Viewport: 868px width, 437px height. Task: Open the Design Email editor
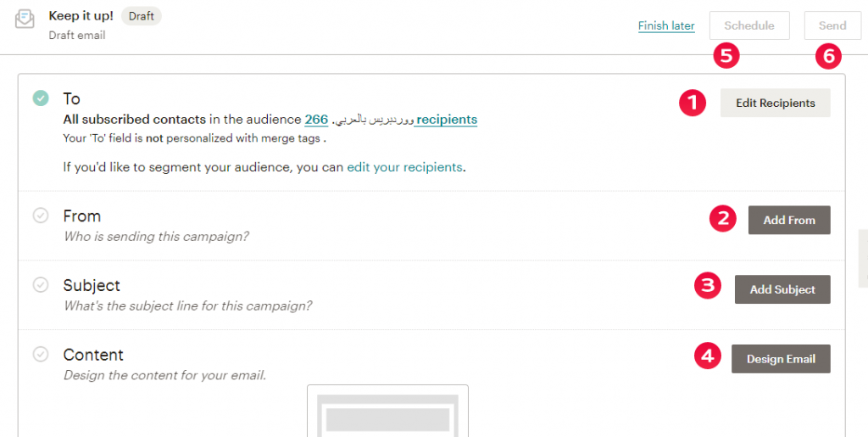(x=781, y=359)
